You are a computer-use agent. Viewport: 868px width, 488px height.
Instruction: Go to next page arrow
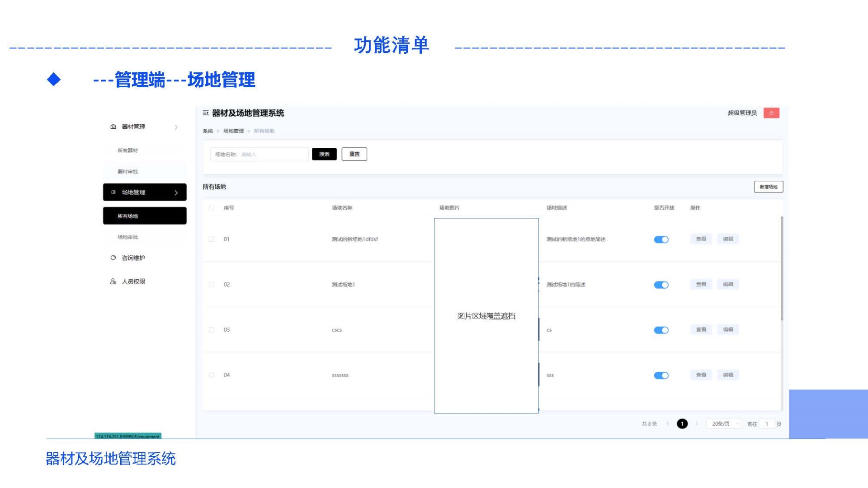click(x=697, y=424)
